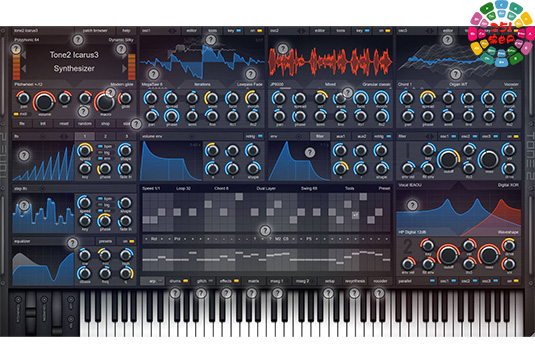The height and width of the screenshot is (363, 535).
Task: Open help marker next to size button
Action: (136, 124)
